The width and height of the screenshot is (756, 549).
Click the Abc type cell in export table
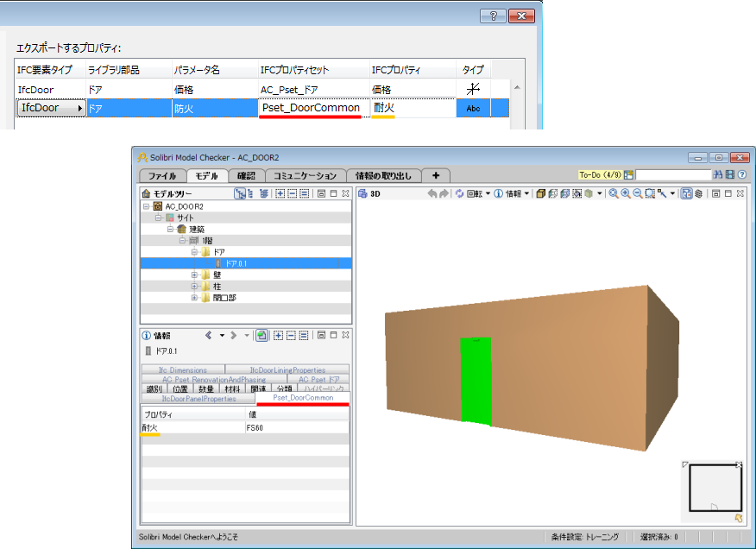click(473, 108)
